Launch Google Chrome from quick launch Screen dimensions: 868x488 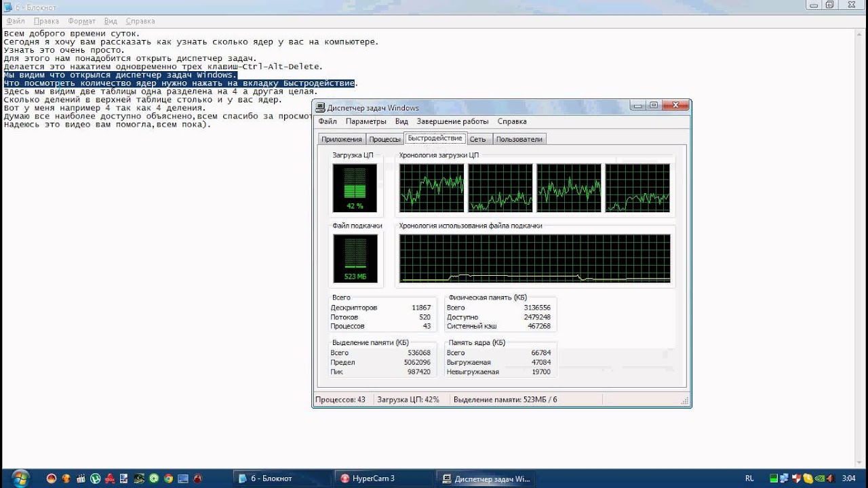168,479
